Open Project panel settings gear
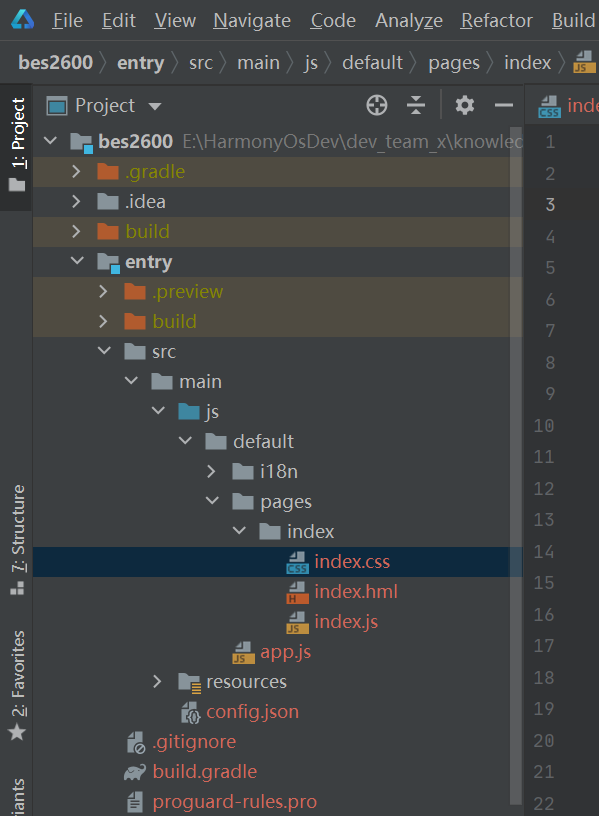Viewport: 599px width, 816px height. coord(465,106)
